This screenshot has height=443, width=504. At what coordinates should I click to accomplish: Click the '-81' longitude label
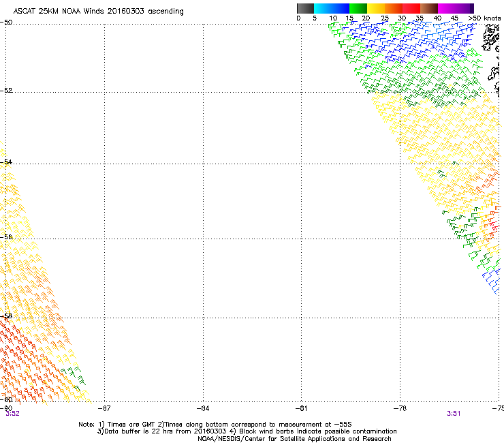tap(301, 408)
